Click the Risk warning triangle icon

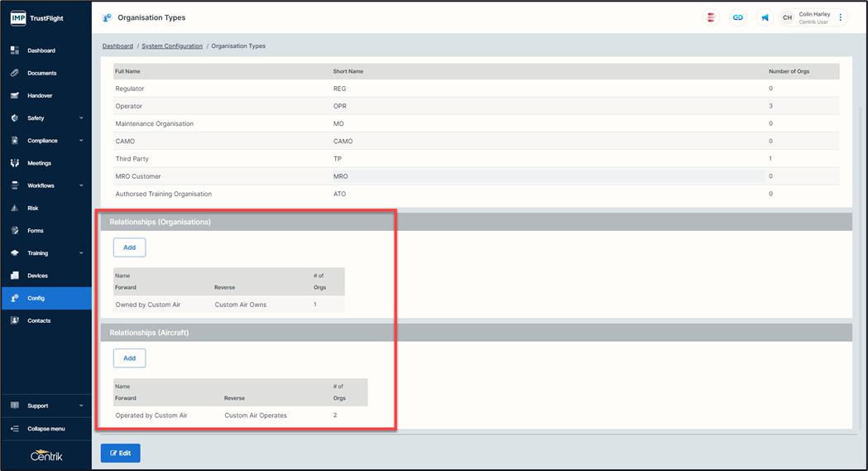[x=15, y=208]
